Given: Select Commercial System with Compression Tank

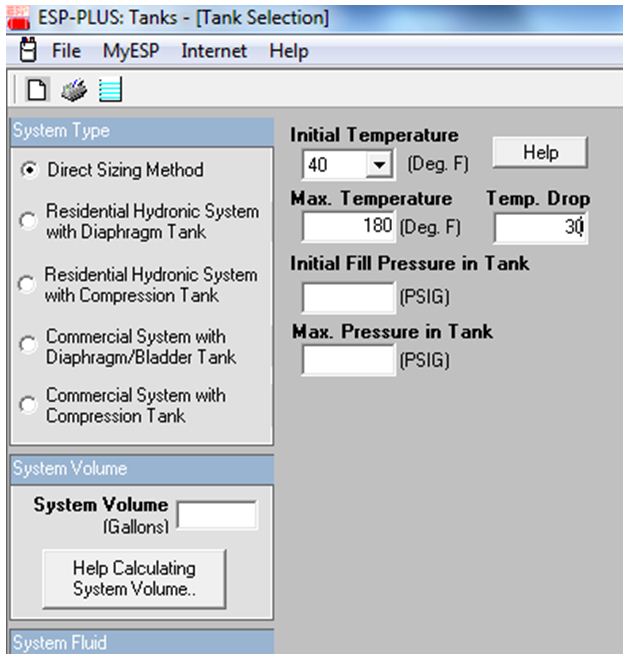Looking at the screenshot, I should 28,405.
